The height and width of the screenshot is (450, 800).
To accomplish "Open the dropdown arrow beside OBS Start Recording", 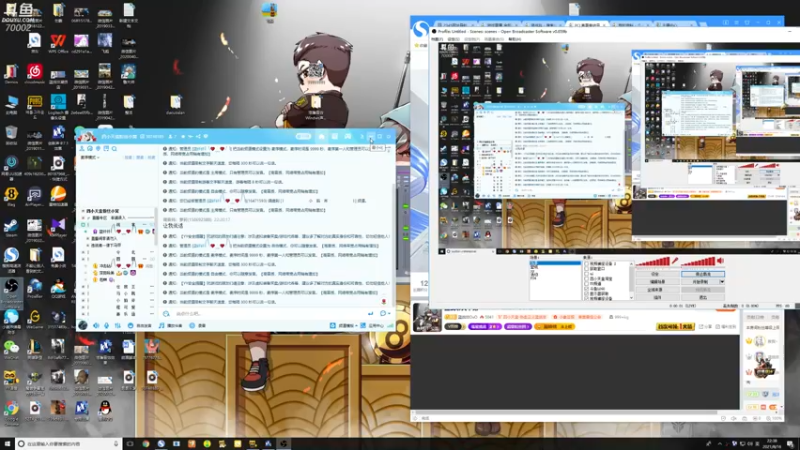I will click(x=722, y=282).
